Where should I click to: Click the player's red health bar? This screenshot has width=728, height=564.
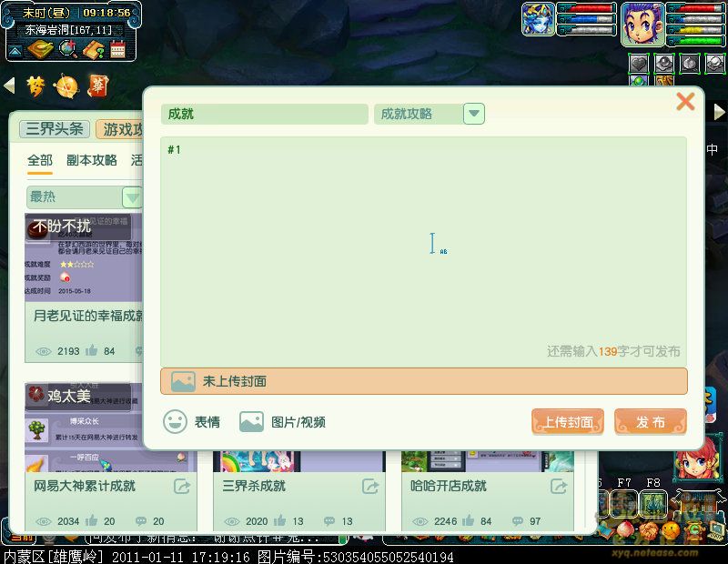click(x=696, y=8)
